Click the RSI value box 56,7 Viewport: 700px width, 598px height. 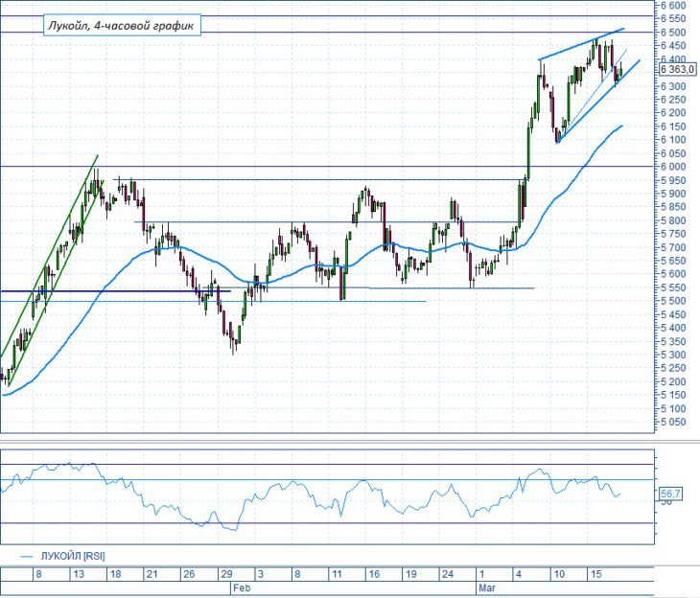pyautogui.click(x=670, y=494)
